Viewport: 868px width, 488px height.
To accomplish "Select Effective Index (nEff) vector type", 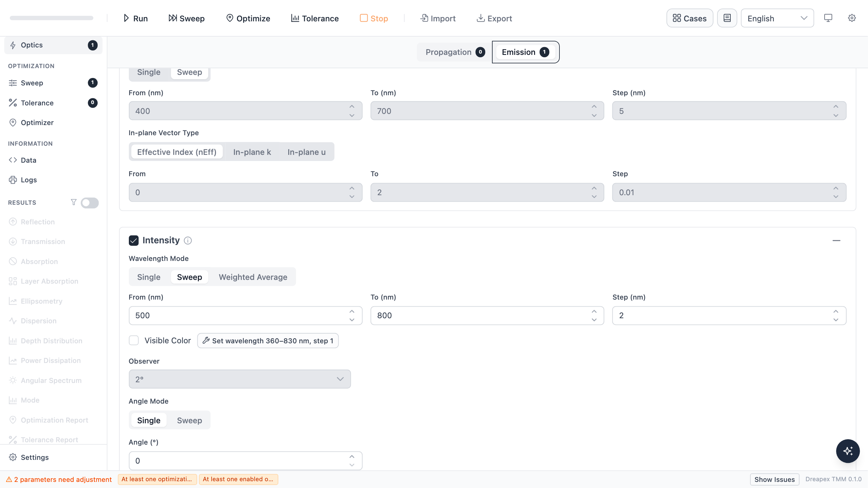I will coord(177,152).
